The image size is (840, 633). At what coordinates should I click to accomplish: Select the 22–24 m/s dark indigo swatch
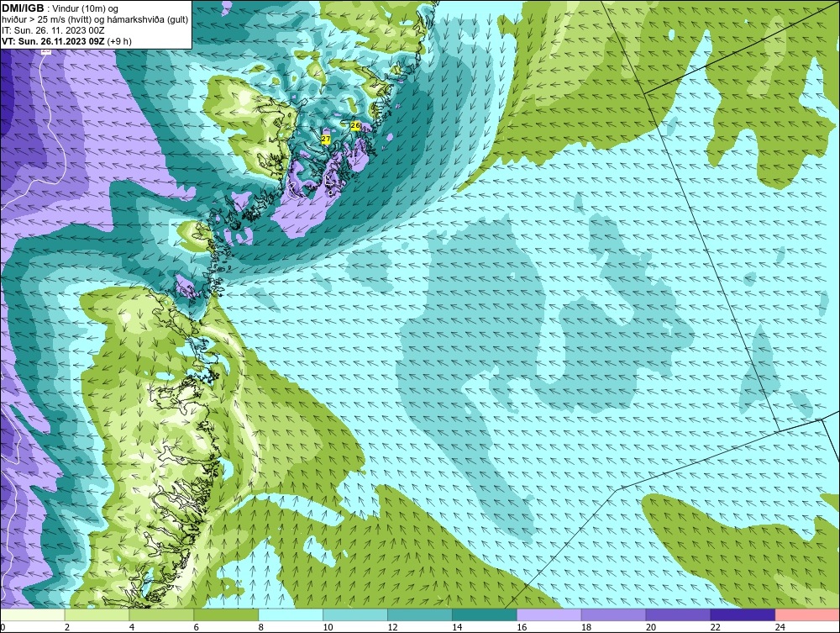pyautogui.click(x=743, y=615)
